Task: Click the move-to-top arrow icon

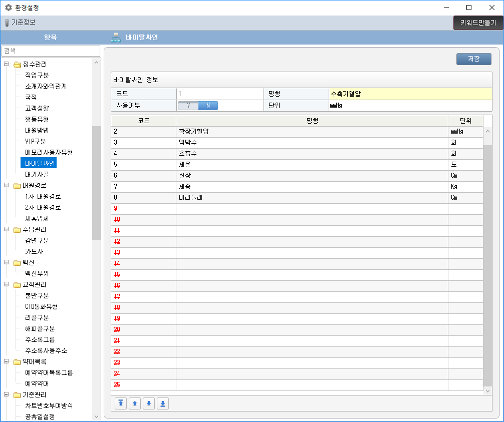Action: 121,403
